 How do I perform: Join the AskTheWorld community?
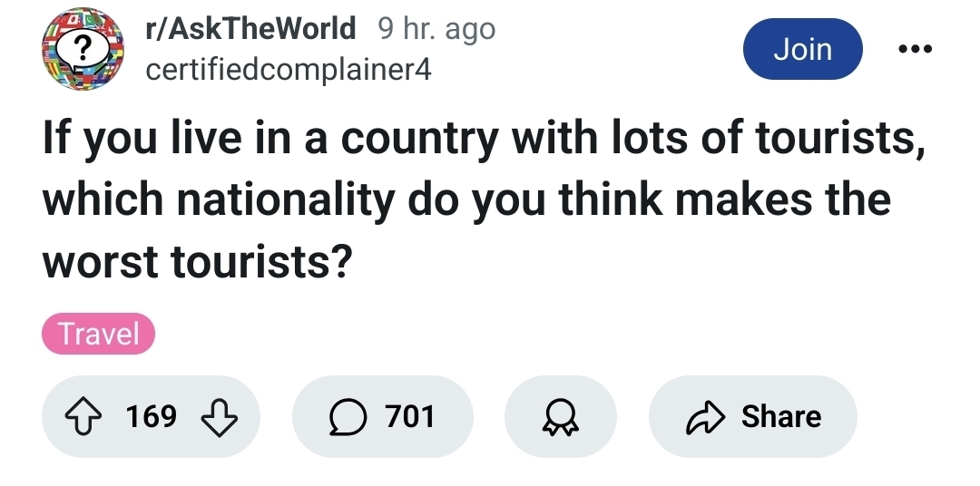[802, 49]
